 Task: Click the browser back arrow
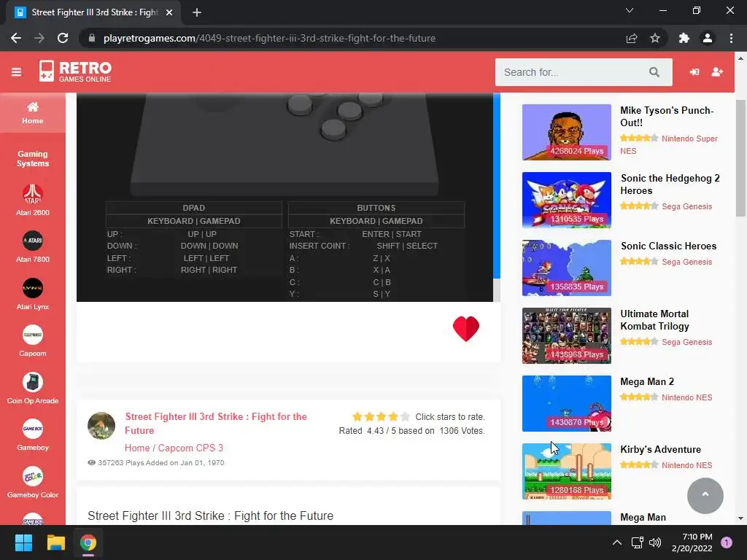[16, 38]
